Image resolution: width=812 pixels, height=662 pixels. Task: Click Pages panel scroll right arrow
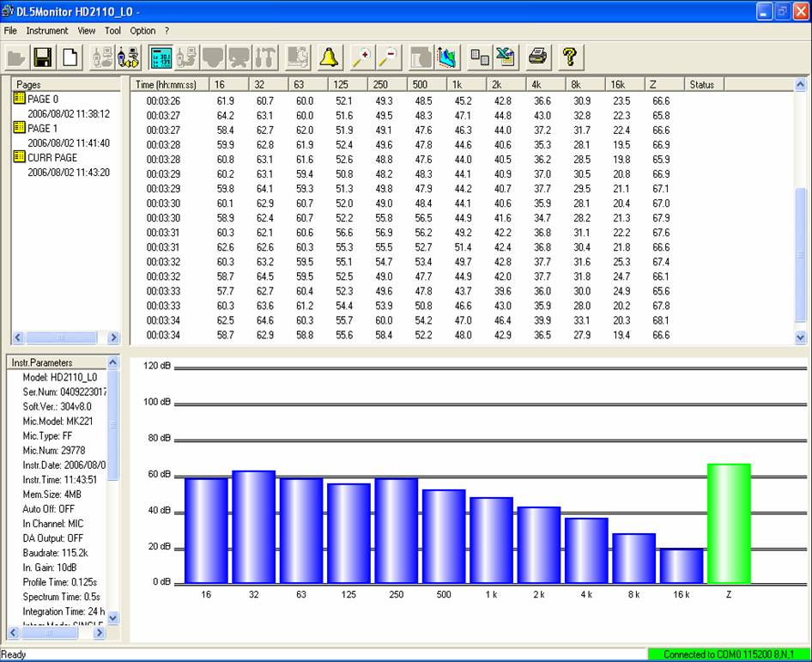point(113,337)
